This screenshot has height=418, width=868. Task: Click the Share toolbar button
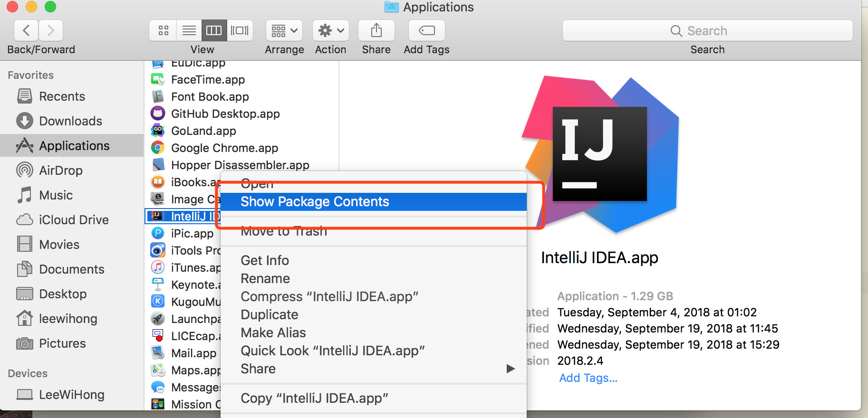(x=376, y=31)
